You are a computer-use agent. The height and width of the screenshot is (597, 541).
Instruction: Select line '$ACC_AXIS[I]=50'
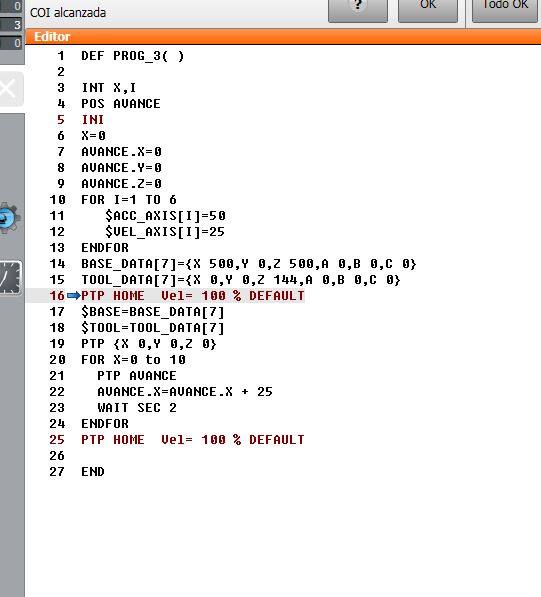[x=165, y=216]
